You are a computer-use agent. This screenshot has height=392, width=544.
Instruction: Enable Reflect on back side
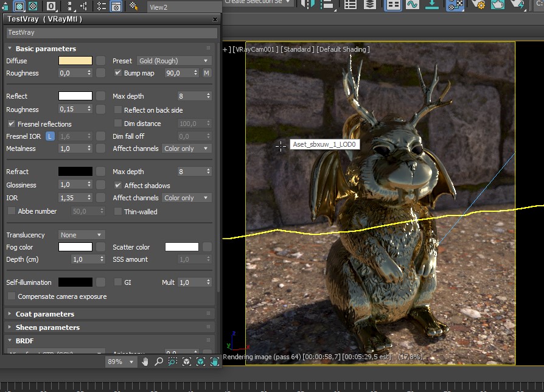tap(118, 110)
